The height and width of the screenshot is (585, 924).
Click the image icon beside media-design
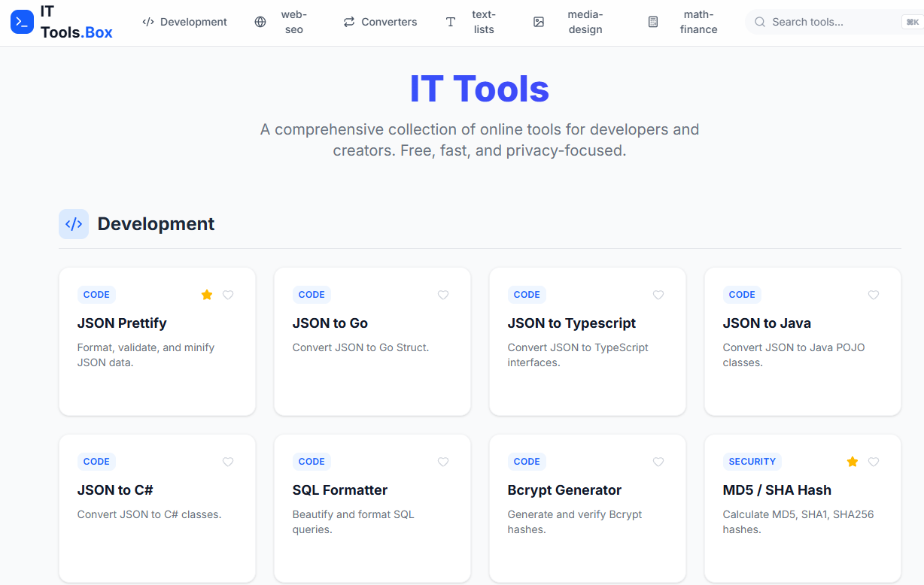[539, 22]
